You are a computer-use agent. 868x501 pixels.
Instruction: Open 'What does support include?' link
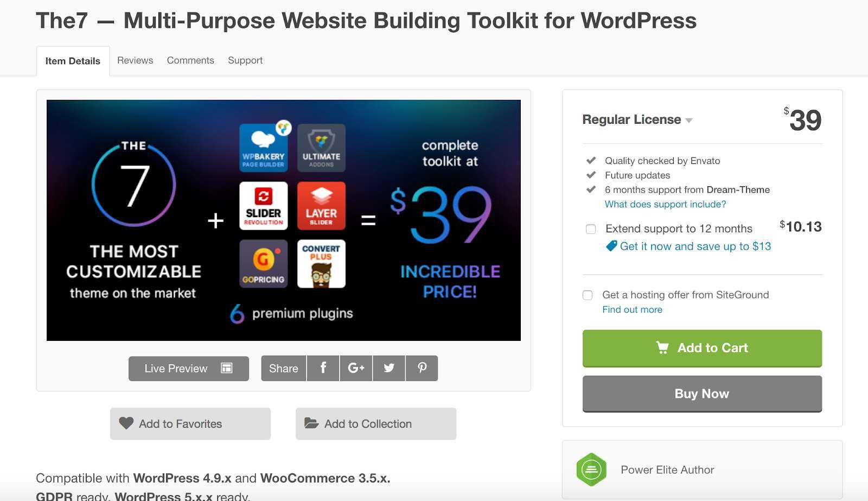coord(665,204)
